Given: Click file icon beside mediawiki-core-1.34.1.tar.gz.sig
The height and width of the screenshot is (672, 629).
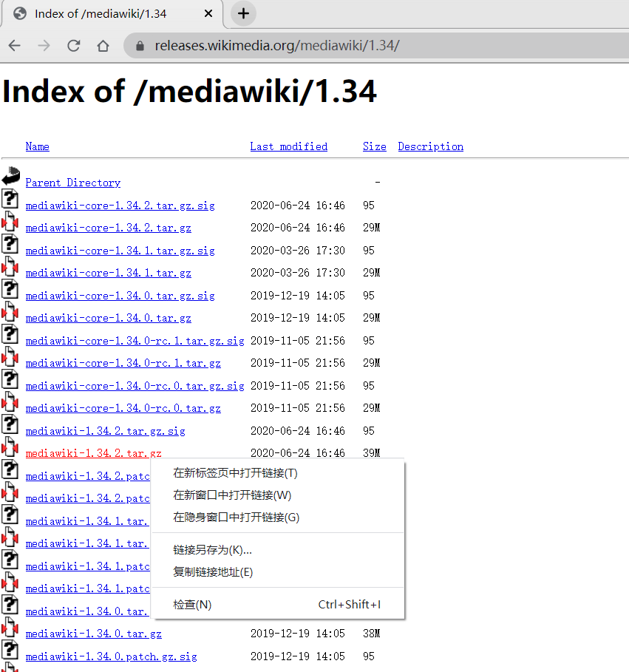Looking at the screenshot, I should [x=10, y=244].
